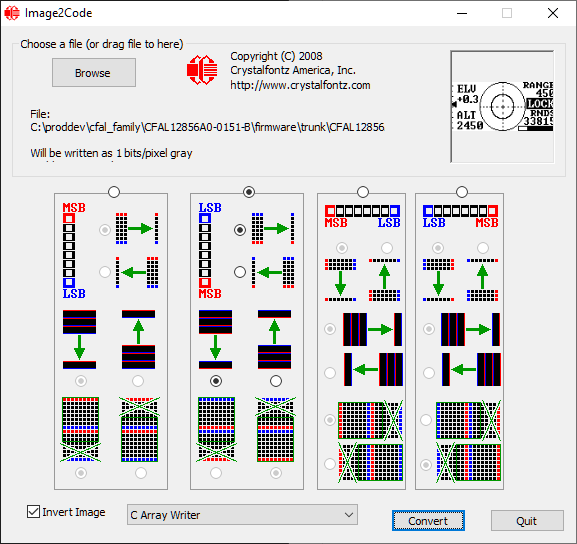Close the Image2Code window
The height and width of the screenshot is (544, 577).
point(553,13)
